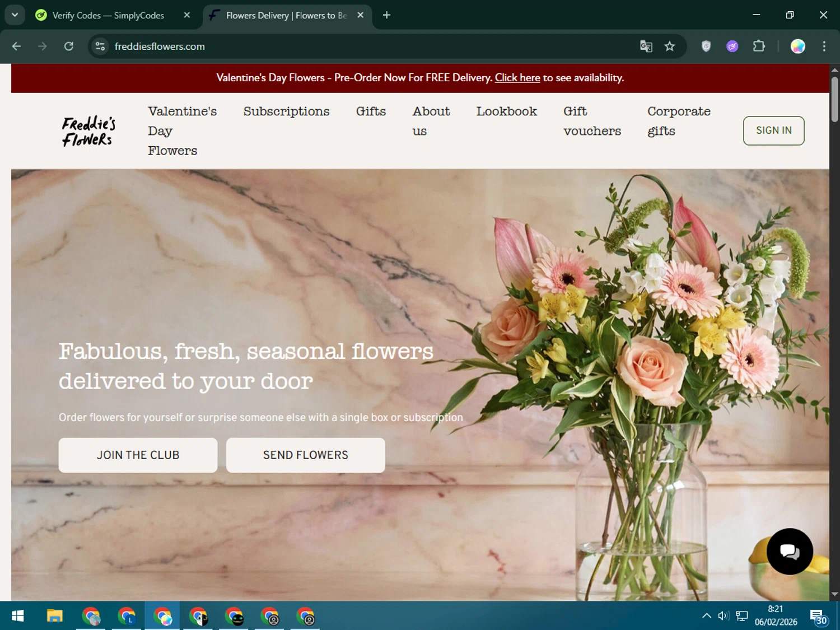Restore down the Chrome window
Screen dimensions: 840x630
790,15
